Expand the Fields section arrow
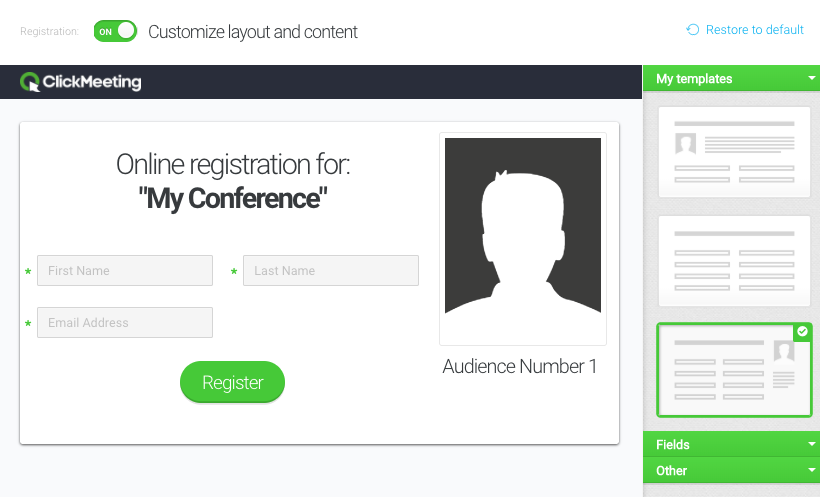This screenshot has height=497, width=820. pyautogui.click(x=812, y=444)
